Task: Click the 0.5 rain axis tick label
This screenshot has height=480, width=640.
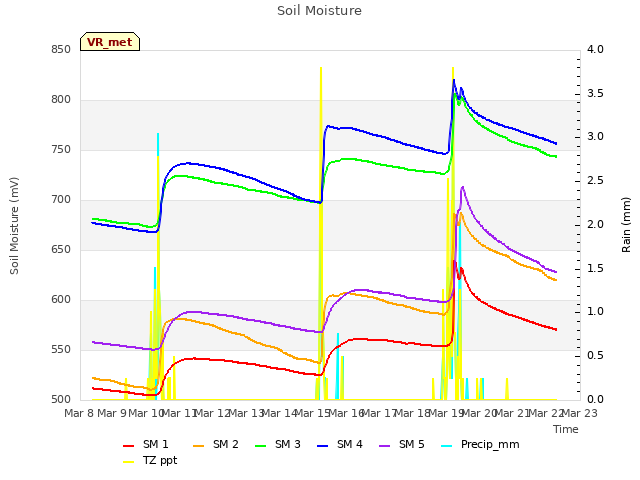Action: click(x=595, y=356)
